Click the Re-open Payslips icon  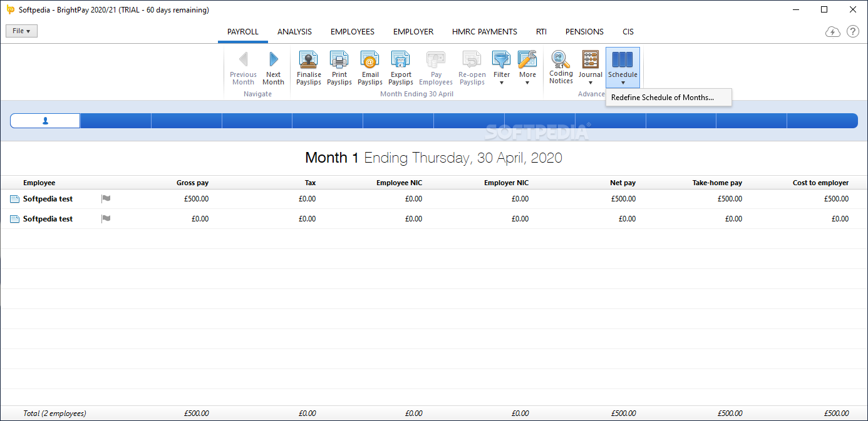472,68
